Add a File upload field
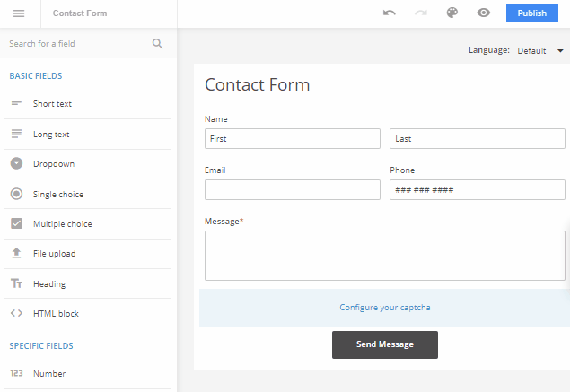570x392 pixels. click(x=87, y=254)
